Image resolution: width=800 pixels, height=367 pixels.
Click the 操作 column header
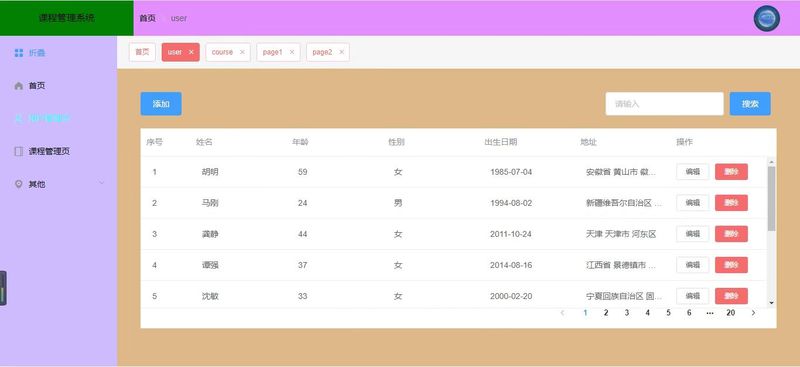pos(685,142)
